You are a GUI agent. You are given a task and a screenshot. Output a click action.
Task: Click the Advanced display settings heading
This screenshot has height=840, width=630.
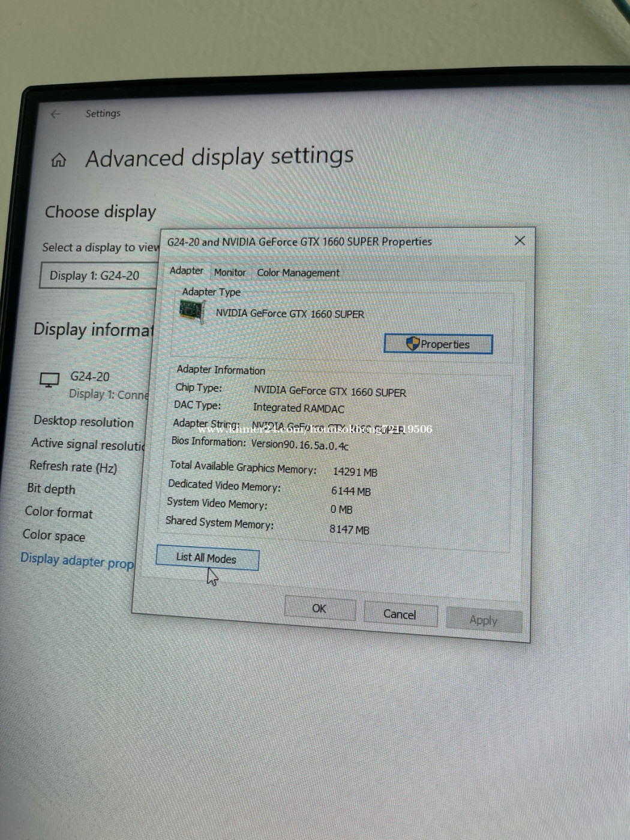[220, 157]
